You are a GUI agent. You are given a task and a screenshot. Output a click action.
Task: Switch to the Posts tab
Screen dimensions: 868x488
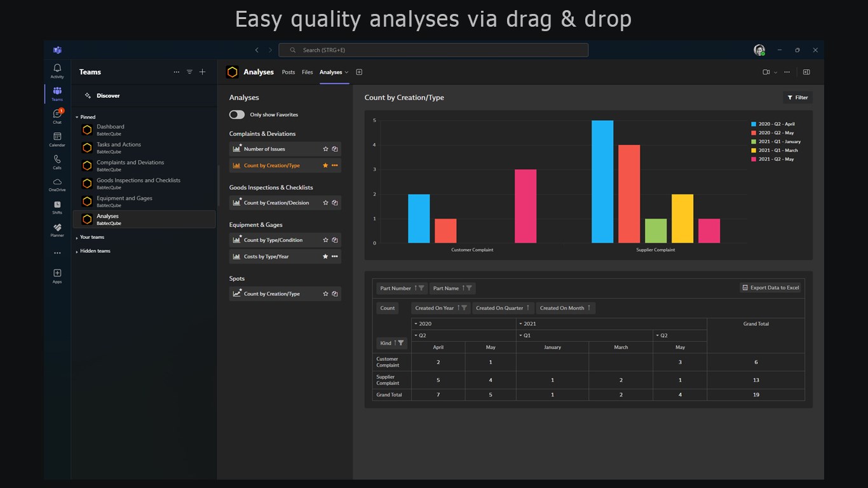pos(288,72)
